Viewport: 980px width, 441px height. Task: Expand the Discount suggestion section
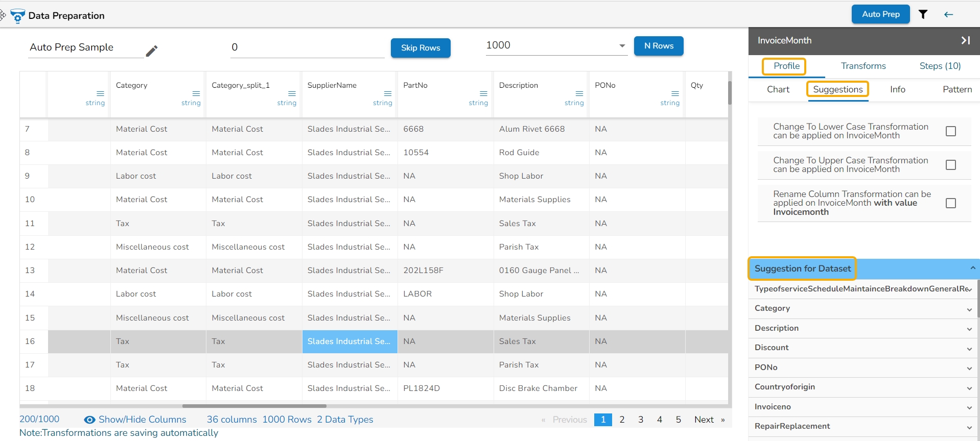pyautogui.click(x=969, y=349)
